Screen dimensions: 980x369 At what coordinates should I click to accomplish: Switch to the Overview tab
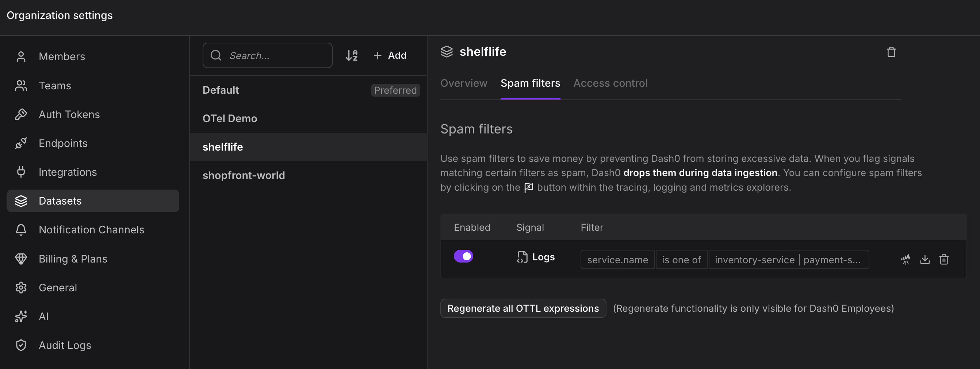[464, 83]
